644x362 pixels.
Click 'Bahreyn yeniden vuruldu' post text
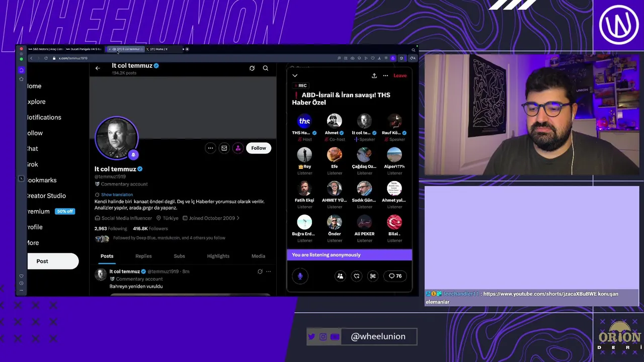click(136, 287)
